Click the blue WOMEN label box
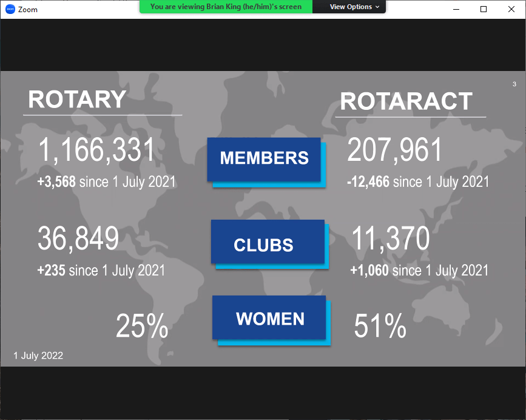The height and width of the screenshot is (420, 526). pyautogui.click(x=269, y=319)
